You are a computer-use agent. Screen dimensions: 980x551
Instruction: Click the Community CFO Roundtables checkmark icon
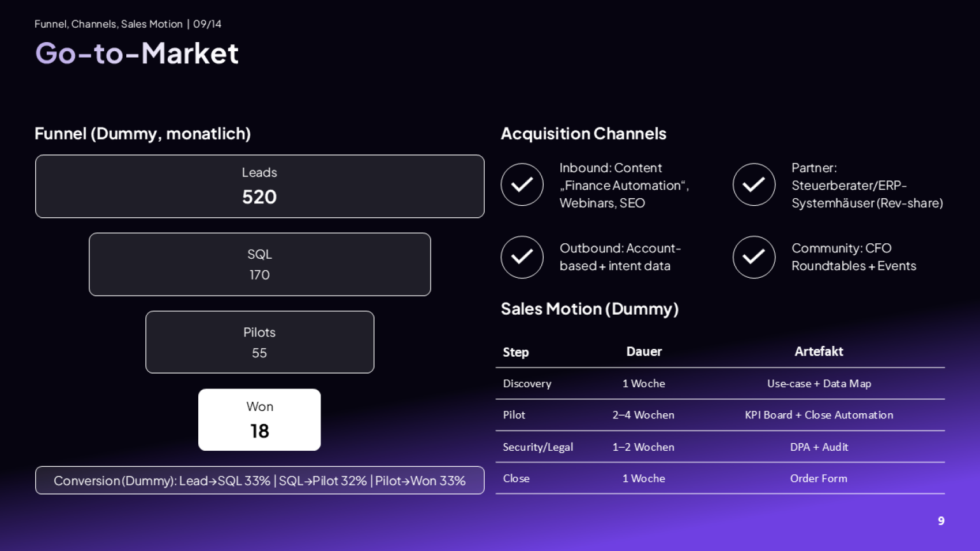753,257
